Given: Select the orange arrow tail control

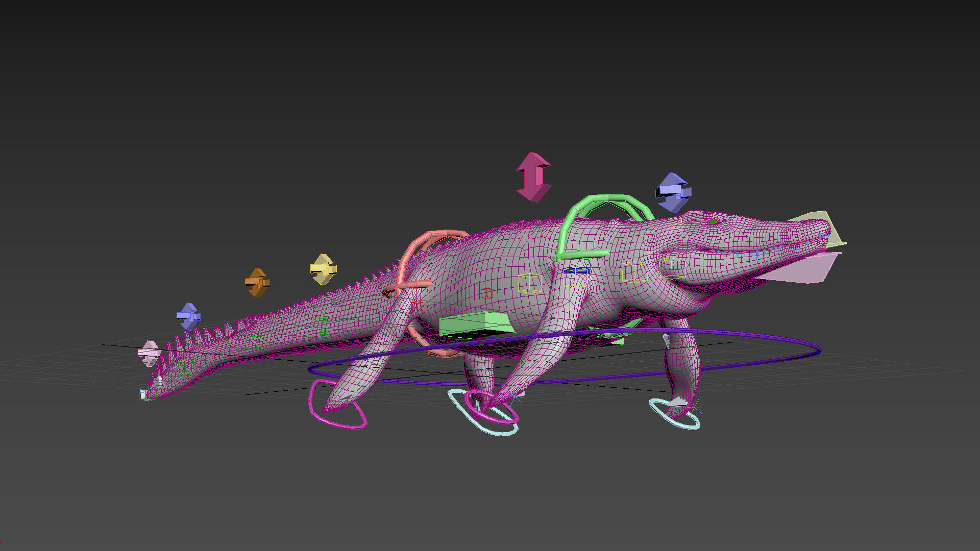Looking at the screenshot, I should (257, 282).
